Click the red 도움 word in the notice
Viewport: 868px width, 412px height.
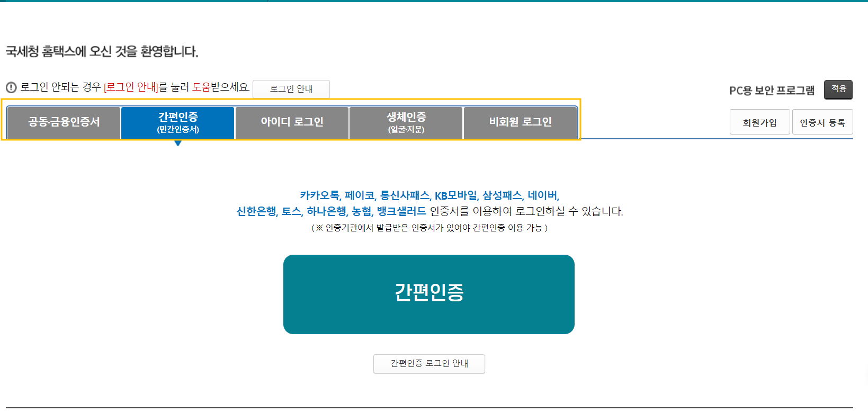click(x=201, y=87)
